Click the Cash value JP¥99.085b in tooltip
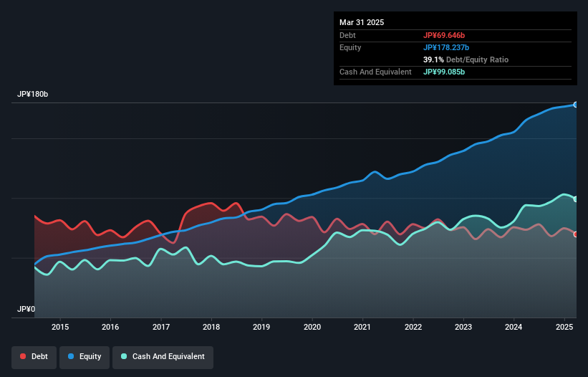This screenshot has height=377, width=588. click(x=444, y=72)
